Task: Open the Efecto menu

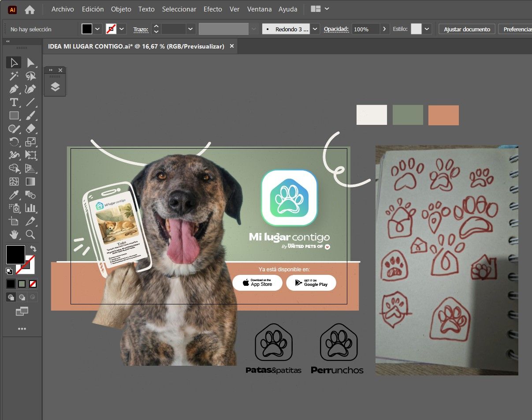Action: [x=213, y=9]
